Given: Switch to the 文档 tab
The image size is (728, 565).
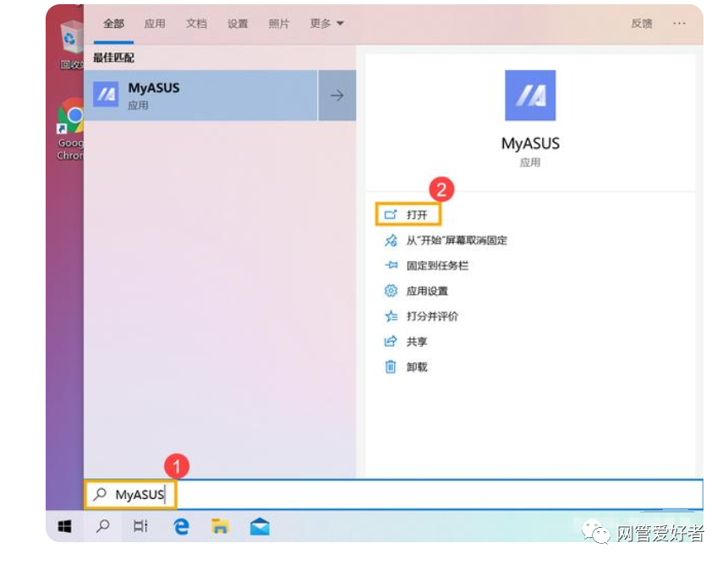Looking at the screenshot, I should tap(196, 24).
